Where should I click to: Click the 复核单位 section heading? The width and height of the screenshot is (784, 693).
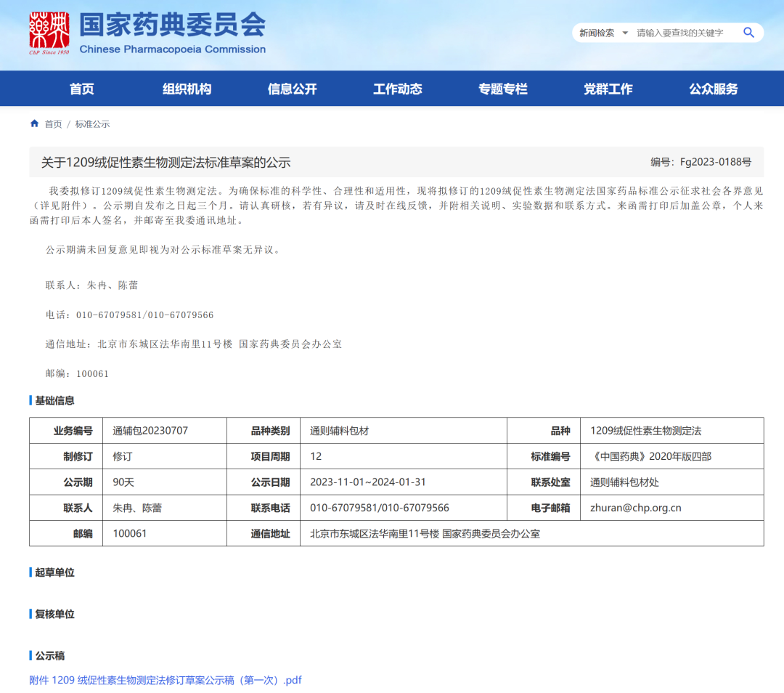pyautogui.click(x=54, y=614)
